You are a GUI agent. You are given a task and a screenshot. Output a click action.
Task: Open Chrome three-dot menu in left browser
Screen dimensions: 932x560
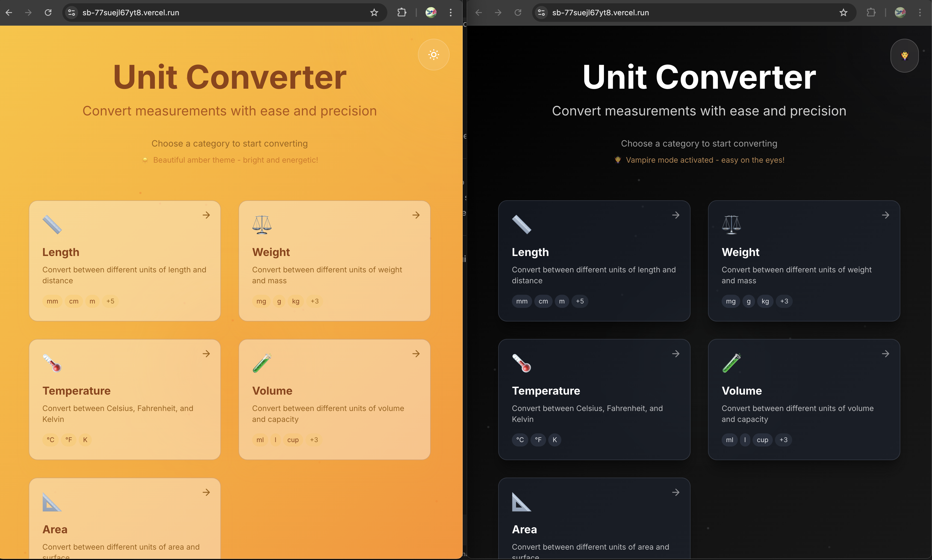click(450, 13)
